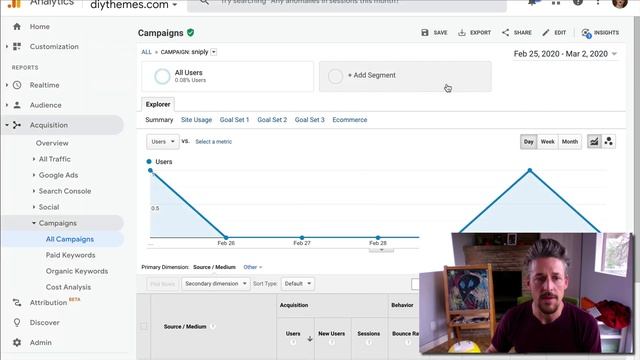The height and width of the screenshot is (360, 640).
Task: Open Acquisition Overview
Action: click(52, 143)
